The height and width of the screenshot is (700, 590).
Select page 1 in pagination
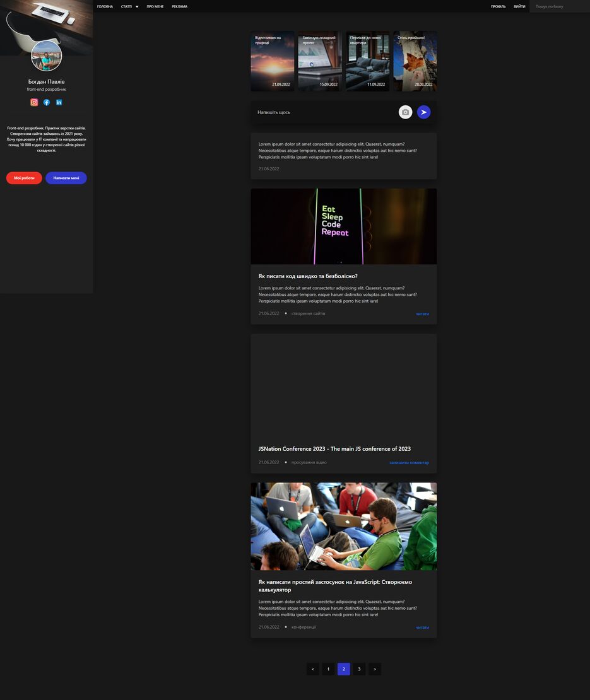point(328,668)
